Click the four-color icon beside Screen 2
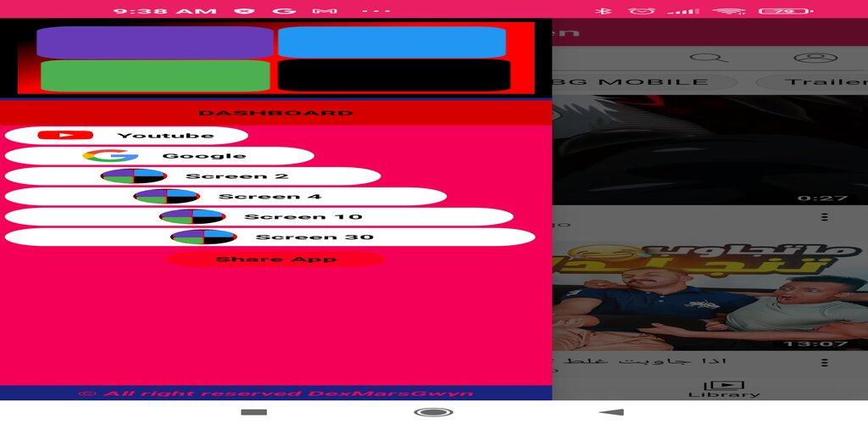The width and height of the screenshot is (868, 424). point(133,176)
